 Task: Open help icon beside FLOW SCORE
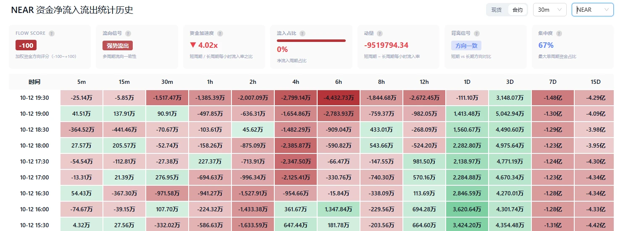52,33
